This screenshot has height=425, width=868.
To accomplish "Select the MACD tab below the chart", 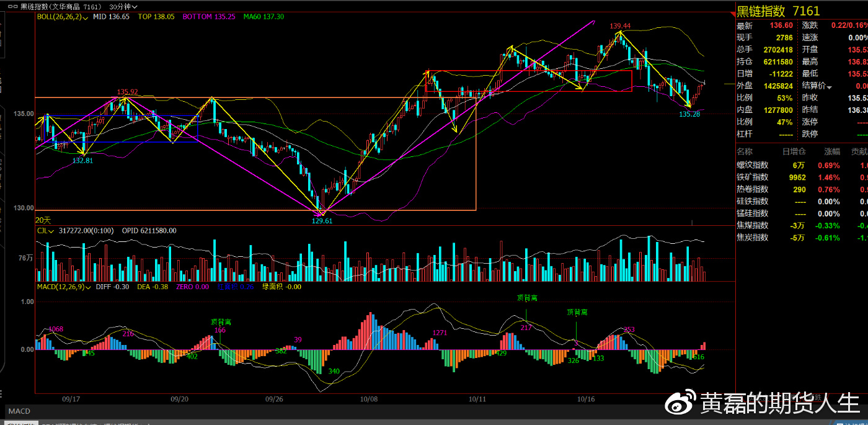I will [19, 411].
